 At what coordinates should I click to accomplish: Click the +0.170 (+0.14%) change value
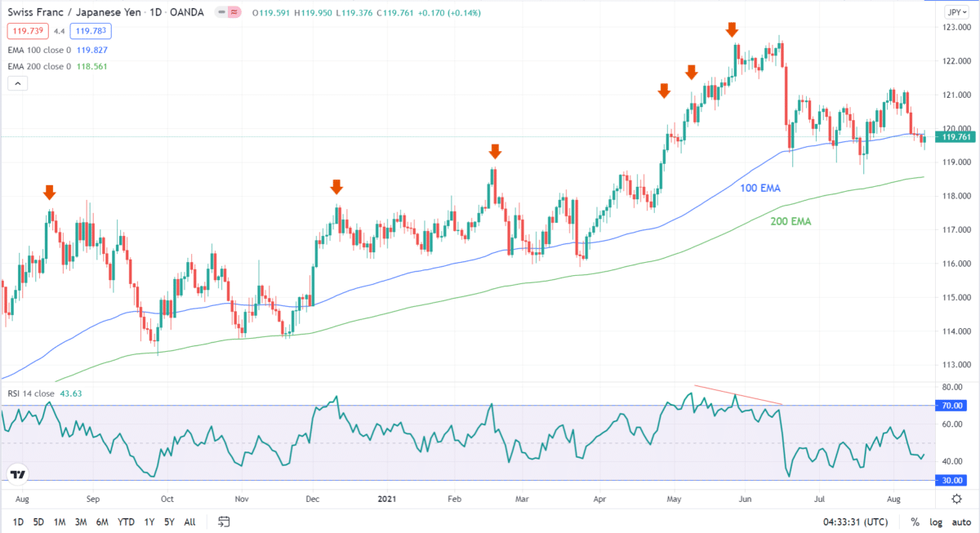451,12
